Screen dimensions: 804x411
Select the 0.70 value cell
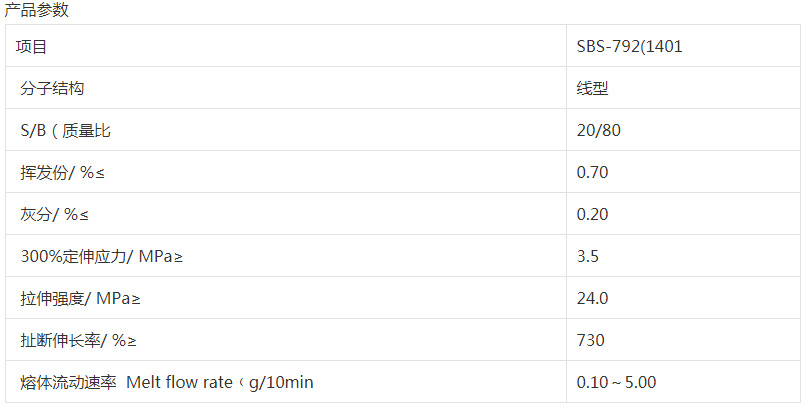coord(593,172)
